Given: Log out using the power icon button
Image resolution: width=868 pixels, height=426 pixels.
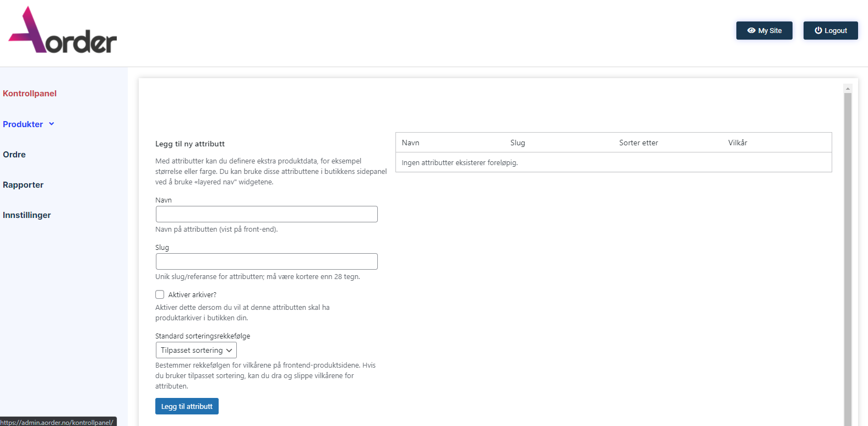Looking at the screenshot, I should coord(830,31).
